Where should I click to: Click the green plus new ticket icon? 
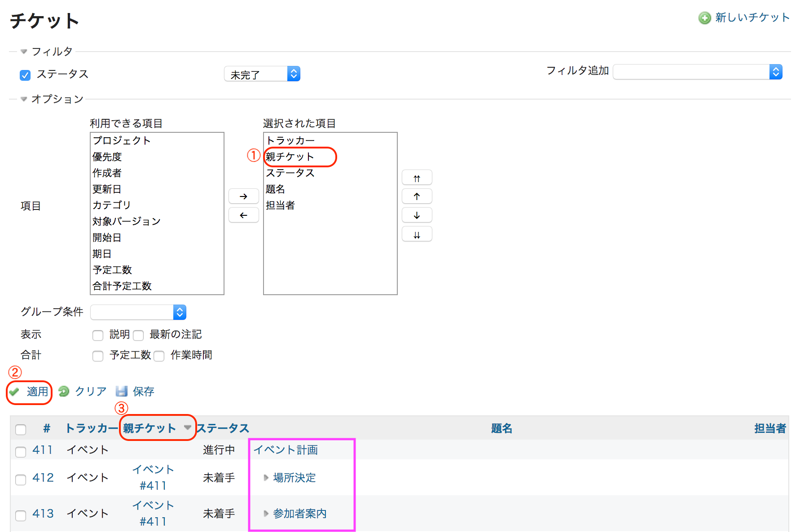pos(704,18)
